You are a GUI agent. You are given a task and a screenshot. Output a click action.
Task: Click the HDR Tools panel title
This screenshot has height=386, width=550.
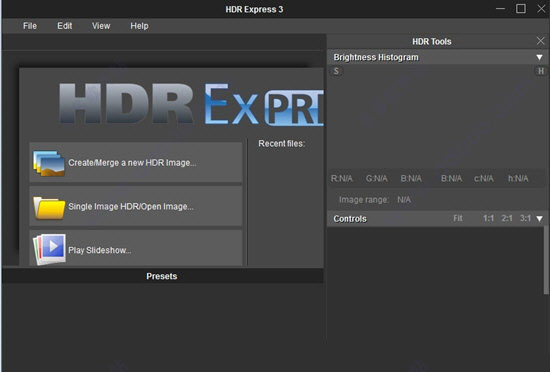pyautogui.click(x=431, y=41)
